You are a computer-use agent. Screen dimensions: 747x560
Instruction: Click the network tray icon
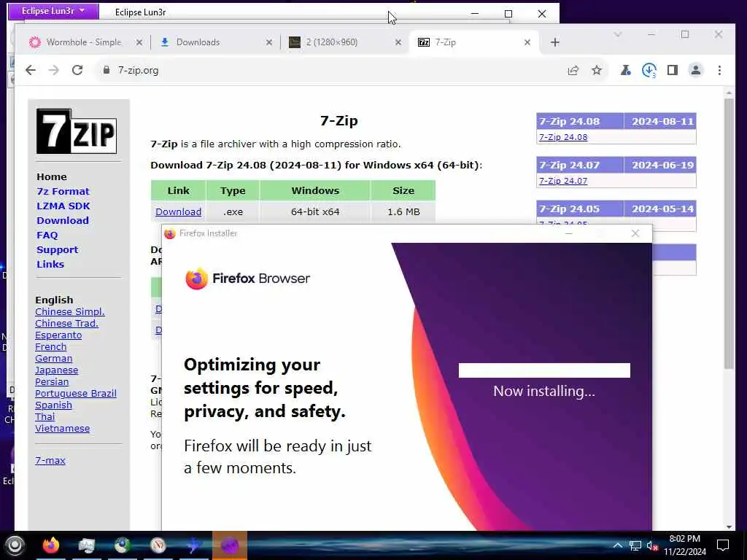[x=635, y=545]
